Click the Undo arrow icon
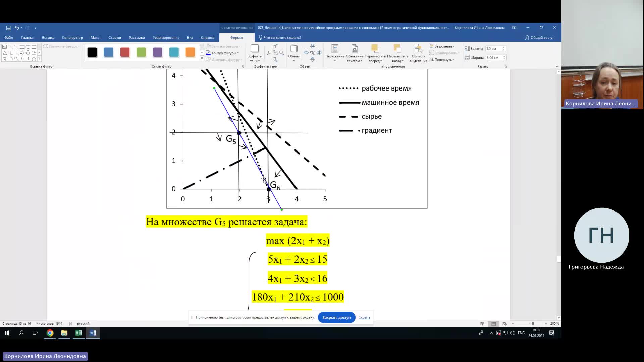Screen dimensions: 644x362 [16, 28]
